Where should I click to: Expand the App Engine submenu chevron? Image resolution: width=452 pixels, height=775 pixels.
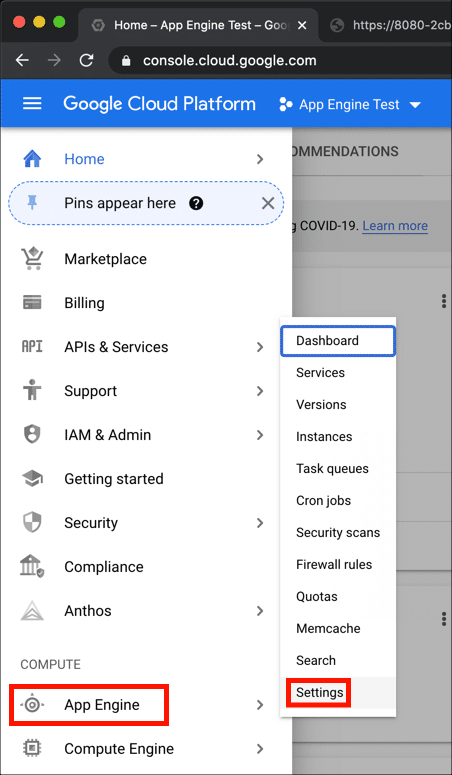[260, 705]
